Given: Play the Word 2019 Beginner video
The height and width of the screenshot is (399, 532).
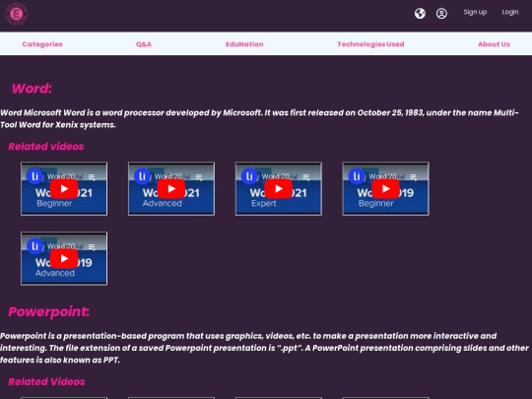Looking at the screenshot, I should (386, 189).
